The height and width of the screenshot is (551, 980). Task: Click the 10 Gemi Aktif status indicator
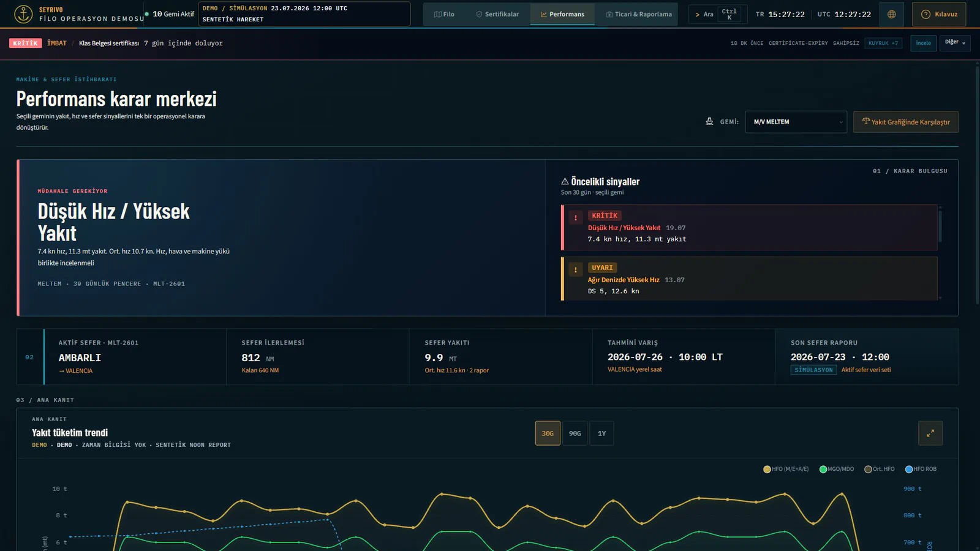click(170, 13)
